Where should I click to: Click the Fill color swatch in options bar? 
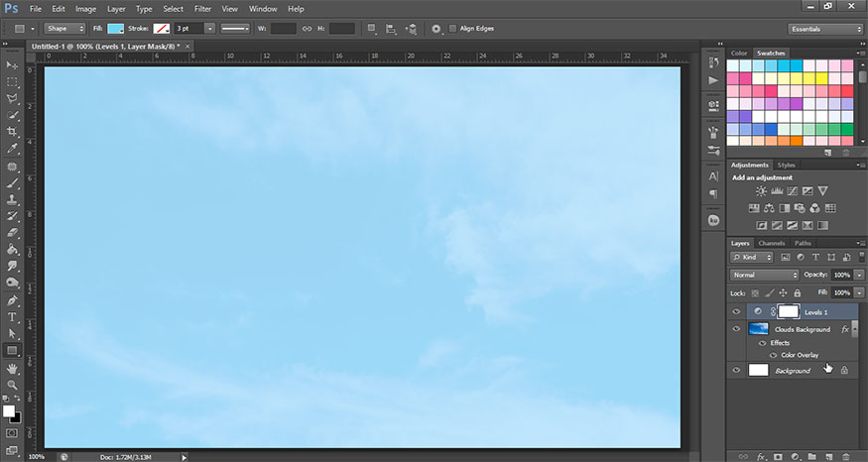[115, 29]
